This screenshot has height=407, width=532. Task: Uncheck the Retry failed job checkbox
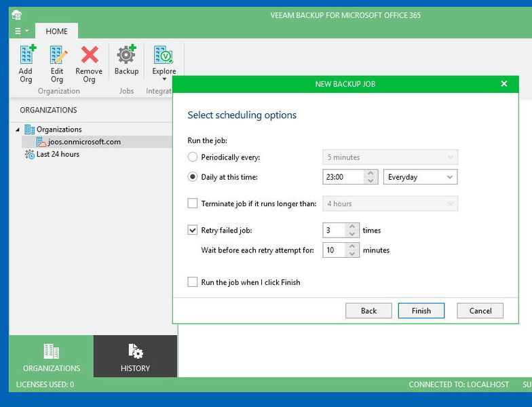tap(193, 230)
